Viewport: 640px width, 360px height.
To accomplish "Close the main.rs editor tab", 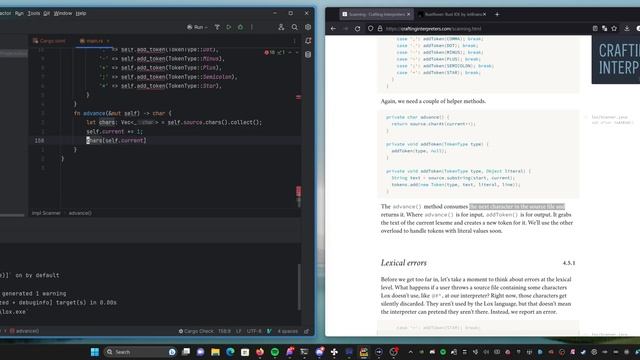I will (108, 41).
